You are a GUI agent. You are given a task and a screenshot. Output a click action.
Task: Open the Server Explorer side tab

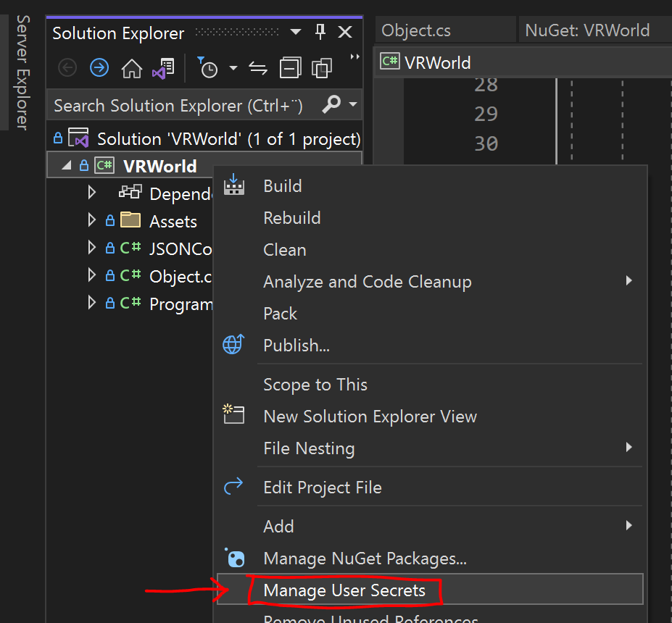22,72
